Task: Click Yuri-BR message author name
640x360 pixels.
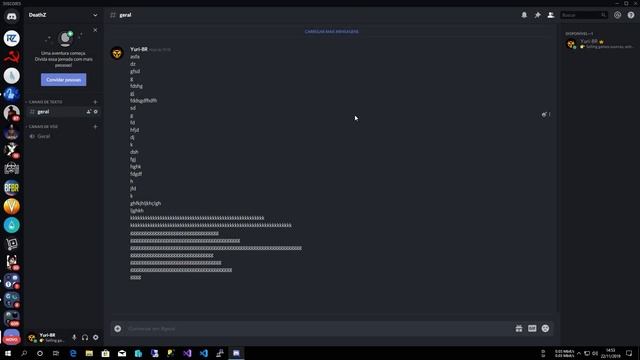Action: point(139,49)
